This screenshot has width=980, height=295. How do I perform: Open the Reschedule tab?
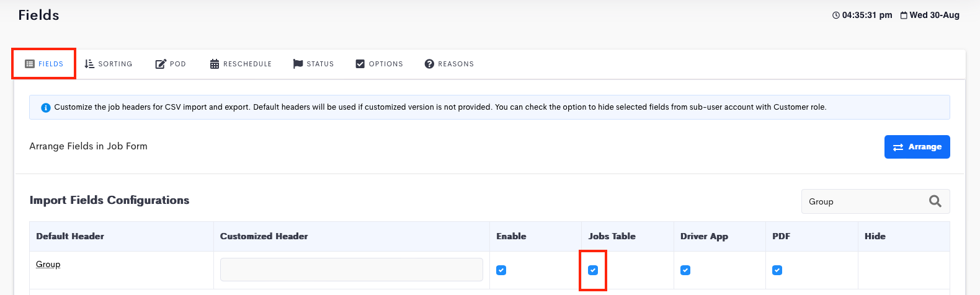(241, 64)
